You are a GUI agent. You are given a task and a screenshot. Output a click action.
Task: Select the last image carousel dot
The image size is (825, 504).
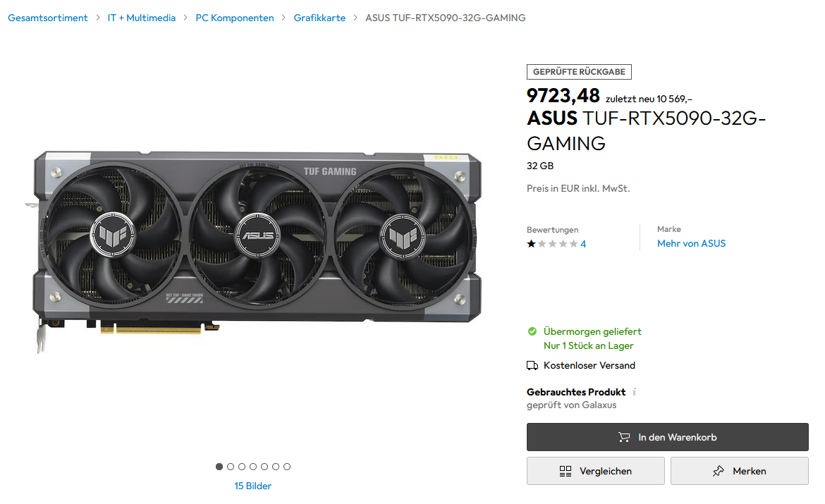[287, 467]
